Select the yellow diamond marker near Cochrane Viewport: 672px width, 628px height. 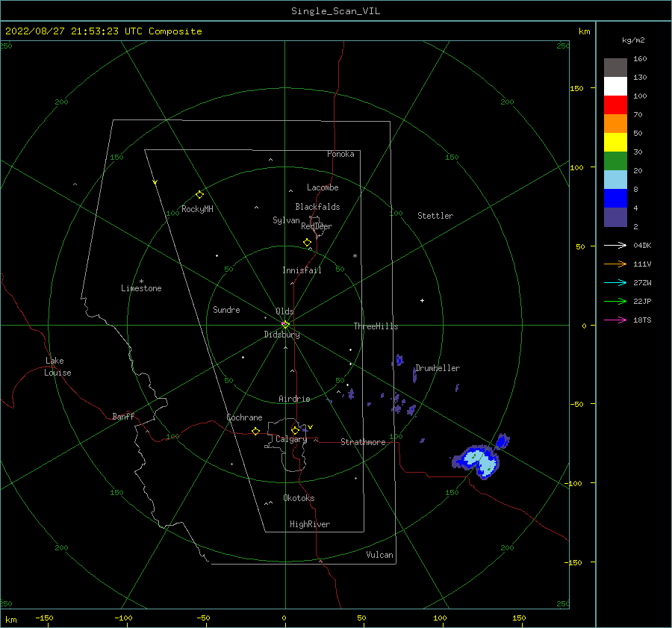click(255, 431)
